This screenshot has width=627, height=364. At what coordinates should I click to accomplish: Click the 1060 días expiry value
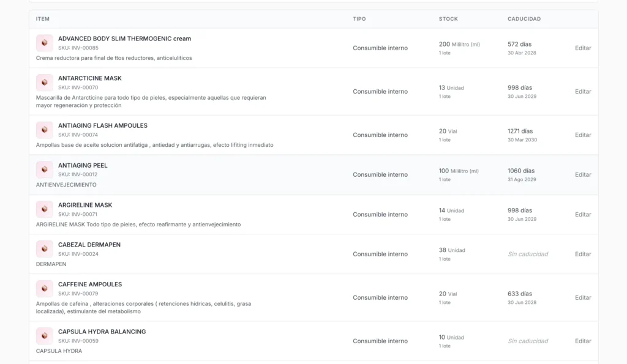[521, 171]
